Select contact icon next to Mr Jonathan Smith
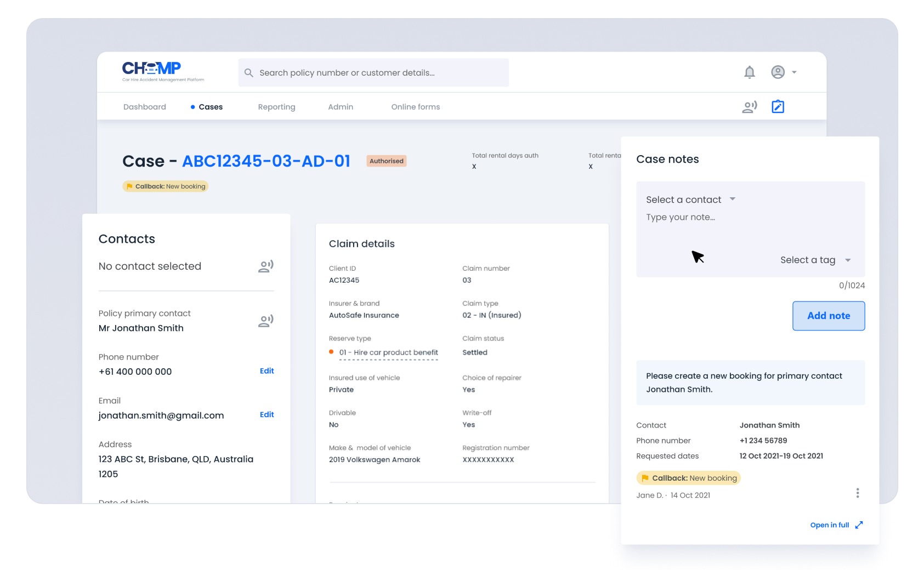924x570 pixels. (x=266, y=321)
